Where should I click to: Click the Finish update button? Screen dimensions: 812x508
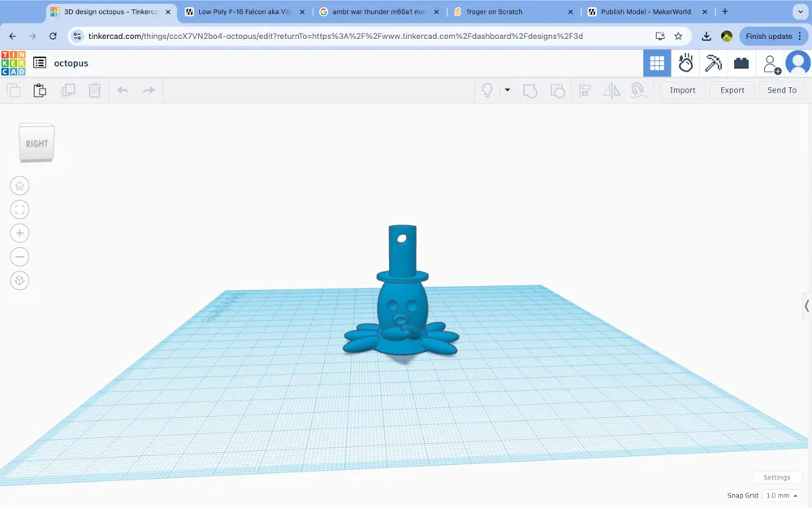pyautogui.click(x=774, y=37)
